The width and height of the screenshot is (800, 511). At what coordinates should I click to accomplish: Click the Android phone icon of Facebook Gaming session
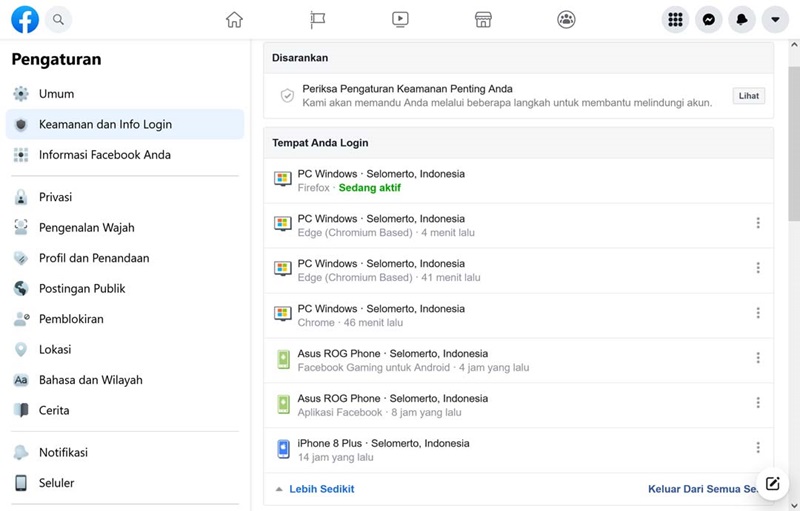click(283, 359)
